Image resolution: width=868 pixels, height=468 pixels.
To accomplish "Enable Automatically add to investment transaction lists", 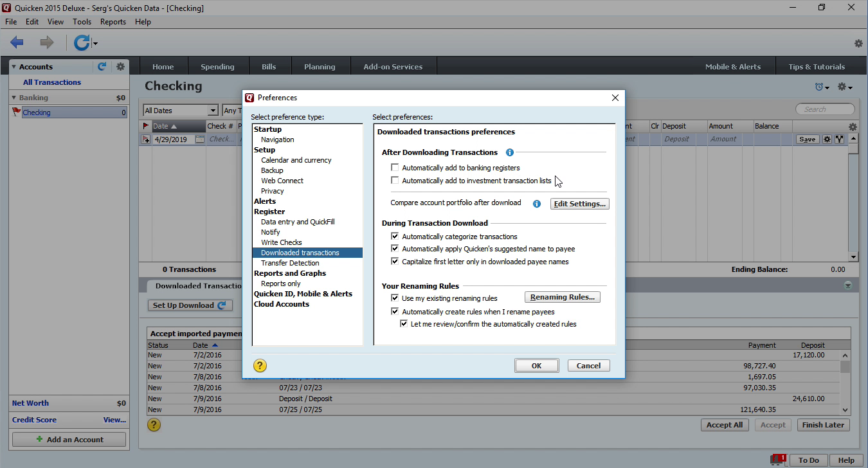I will (395, 181).
